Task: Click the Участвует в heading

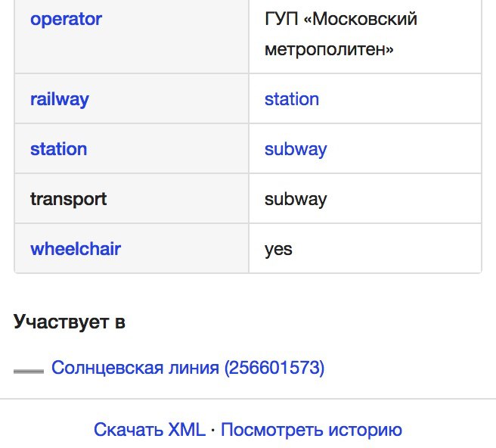Action: (x=70, y=322)
